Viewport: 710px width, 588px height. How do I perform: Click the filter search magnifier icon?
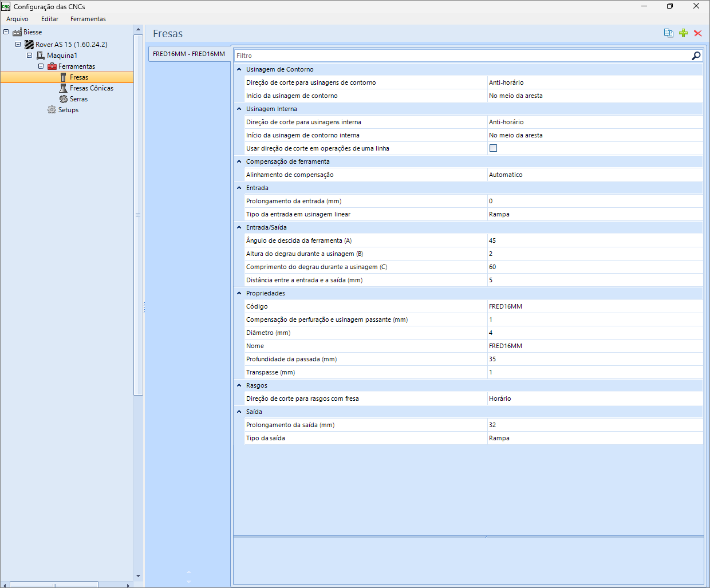(696, 56)
